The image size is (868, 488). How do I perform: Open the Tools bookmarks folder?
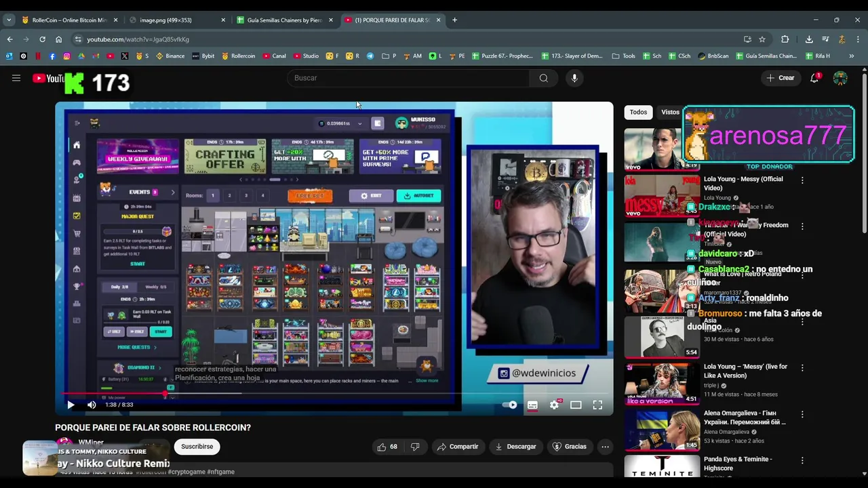click(x=624, y=56)
